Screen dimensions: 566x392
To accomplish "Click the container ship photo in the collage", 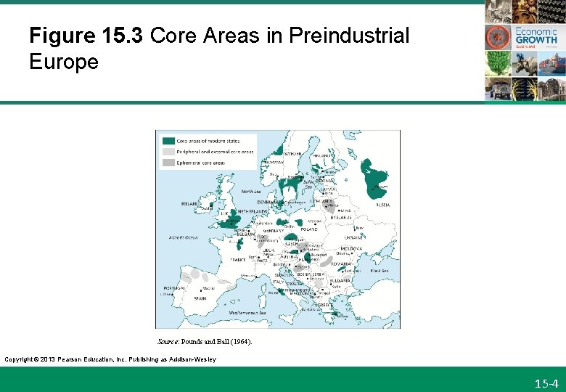I will point(552,63).
